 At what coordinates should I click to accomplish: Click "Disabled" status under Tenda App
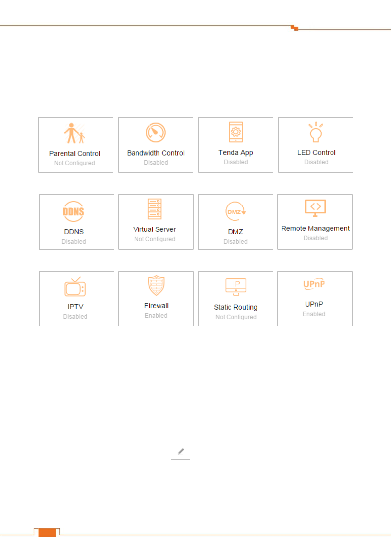coord(236,162)
